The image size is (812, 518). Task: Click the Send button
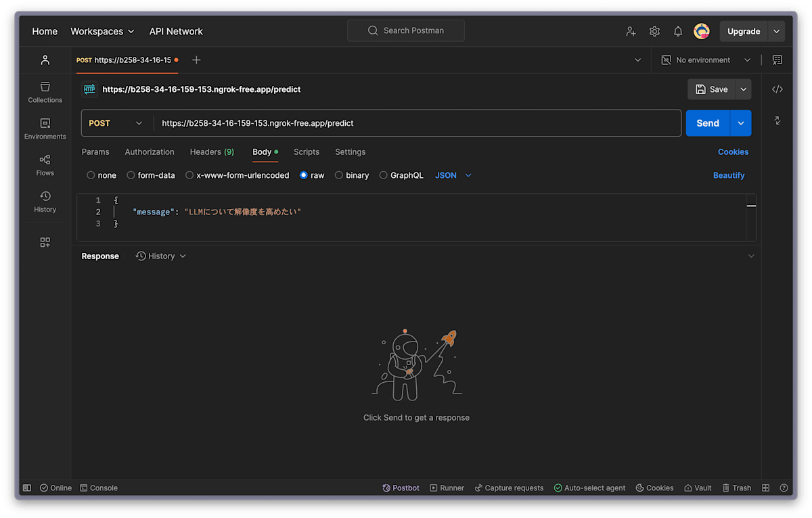pos(708,123)
